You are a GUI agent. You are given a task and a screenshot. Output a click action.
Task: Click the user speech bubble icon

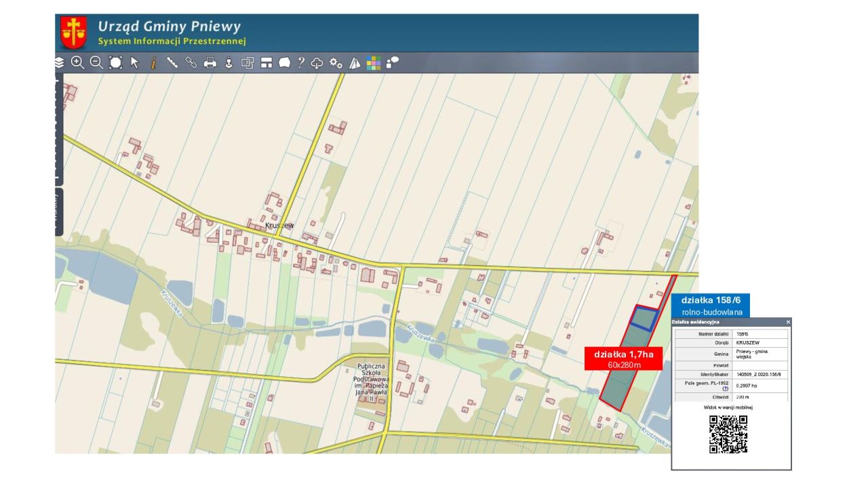pos(393,62)
